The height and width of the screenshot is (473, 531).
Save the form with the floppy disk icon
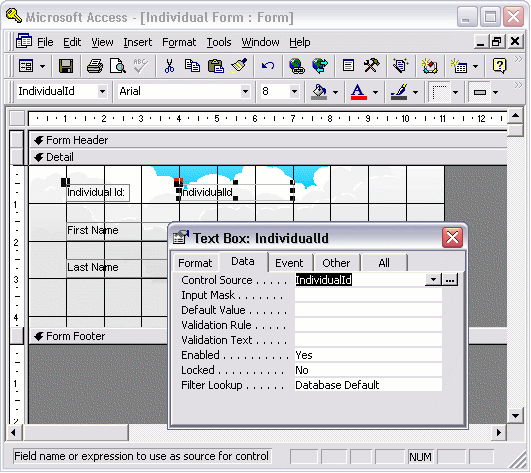(66, 66)
